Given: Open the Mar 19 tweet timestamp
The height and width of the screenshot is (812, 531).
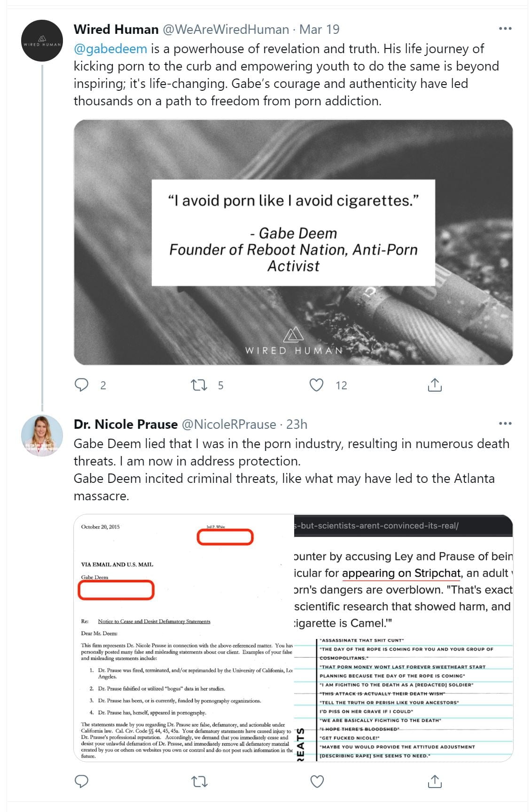Looking at the screenshot, I should [x=320, y=29].
